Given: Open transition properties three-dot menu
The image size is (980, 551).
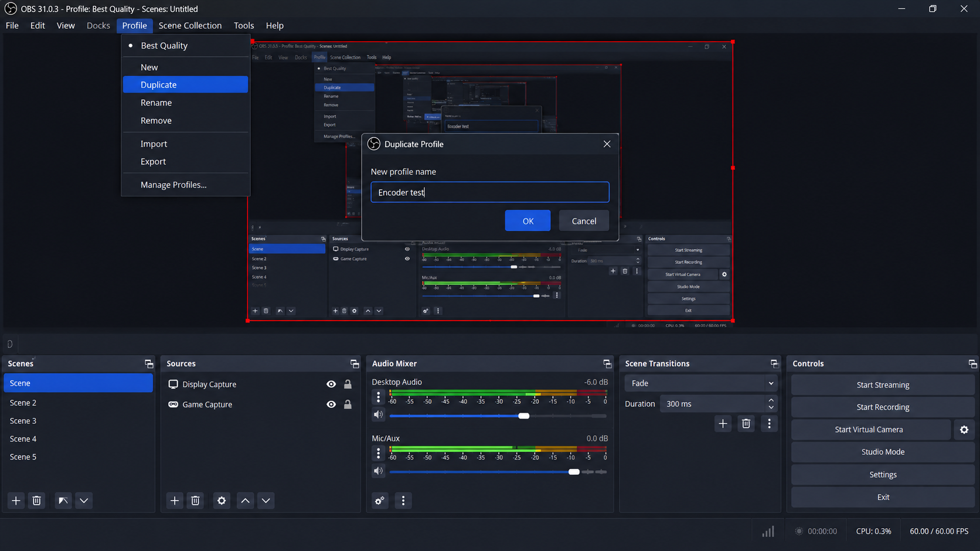Looking at the screenshot, I should pos(770,424).
